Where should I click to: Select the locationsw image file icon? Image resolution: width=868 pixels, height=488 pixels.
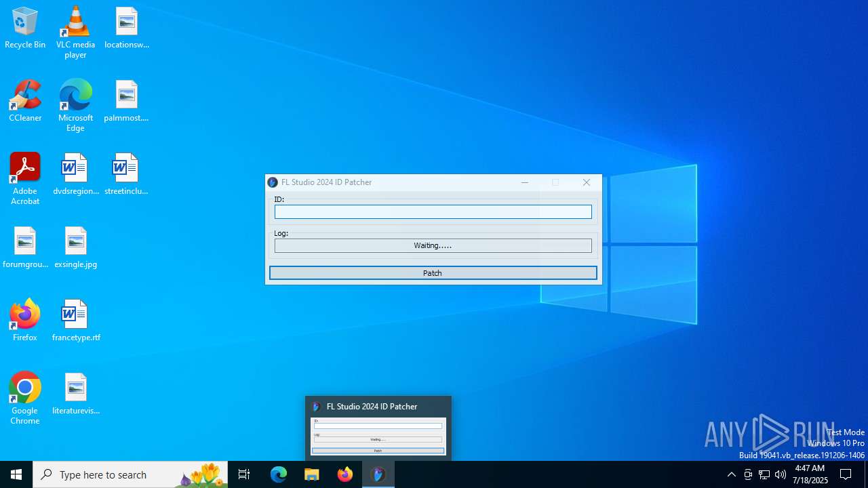point(127,28)
